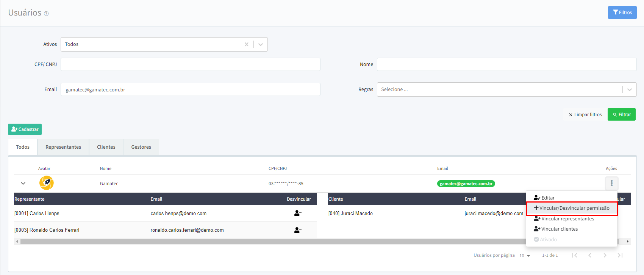Screen dimensions: 644x275
Task: Clear the Ativos selection with the X icon
Action: click(x=247, y=44)
